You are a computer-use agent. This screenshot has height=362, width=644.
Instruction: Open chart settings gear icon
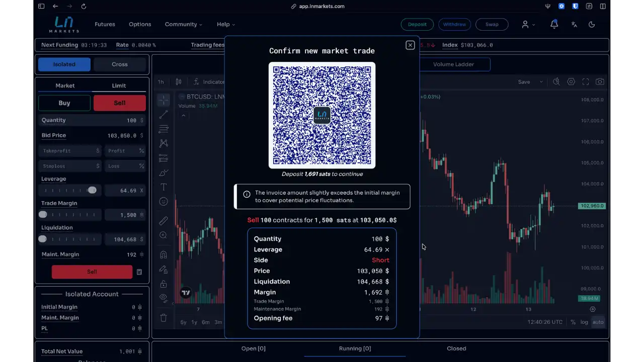[571, 81]
